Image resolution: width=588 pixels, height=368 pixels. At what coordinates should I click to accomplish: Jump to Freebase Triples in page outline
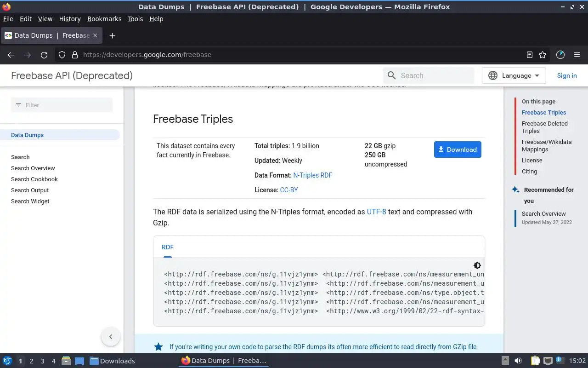(544, 113)
